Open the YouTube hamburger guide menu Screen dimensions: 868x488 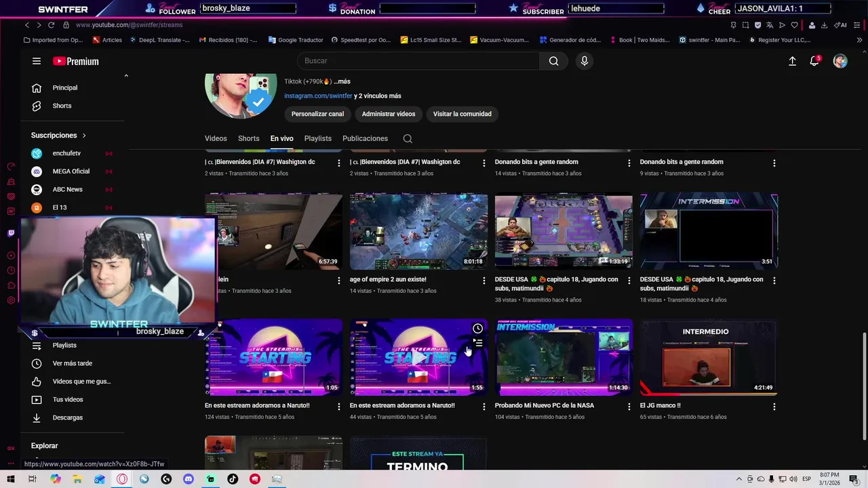tap(37, 61)
